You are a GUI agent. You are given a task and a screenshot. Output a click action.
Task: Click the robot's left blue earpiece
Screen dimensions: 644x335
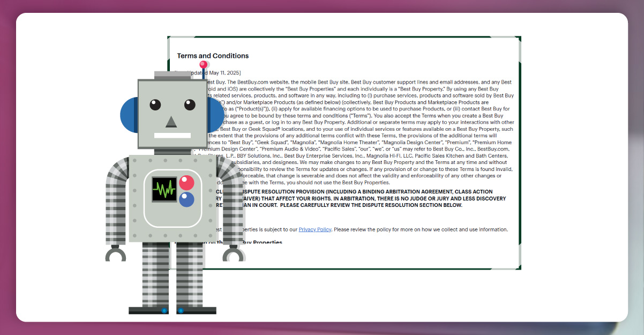128,115
